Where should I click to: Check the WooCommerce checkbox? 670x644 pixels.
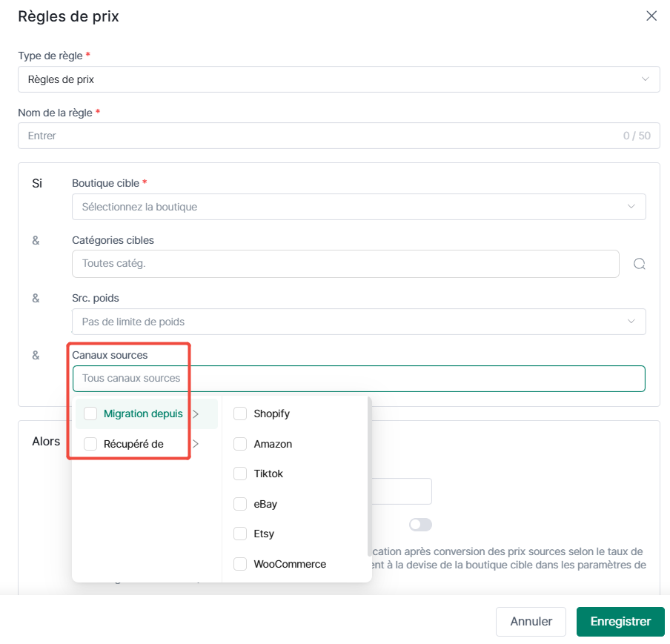(240, 564)
